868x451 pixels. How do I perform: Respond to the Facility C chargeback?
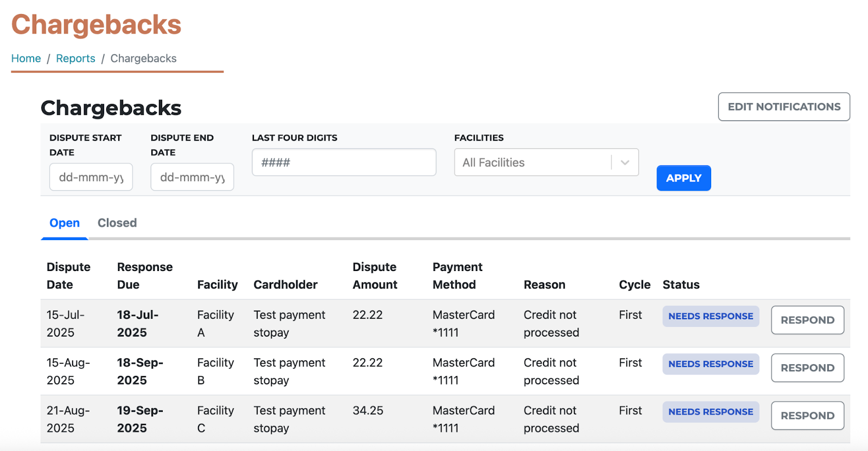tap(807, 415)
